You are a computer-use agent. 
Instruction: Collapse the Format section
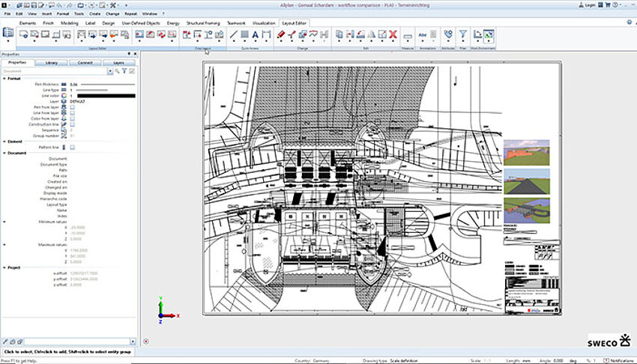pyautogui.click(x=4, y=79)
